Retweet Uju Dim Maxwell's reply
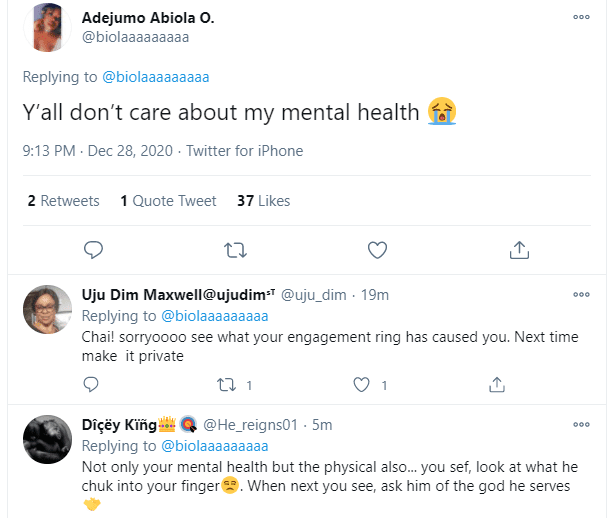Viewport: 609px width, 518px height. point(227,384)
